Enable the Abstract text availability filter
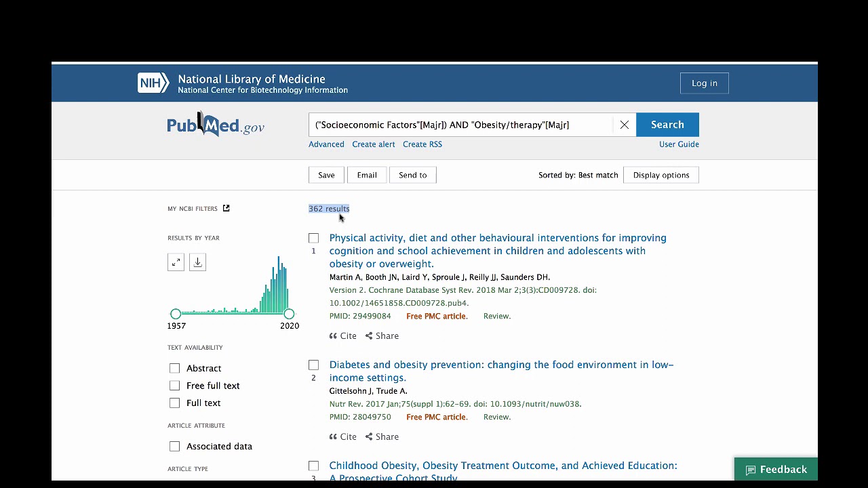 [175, 368]
